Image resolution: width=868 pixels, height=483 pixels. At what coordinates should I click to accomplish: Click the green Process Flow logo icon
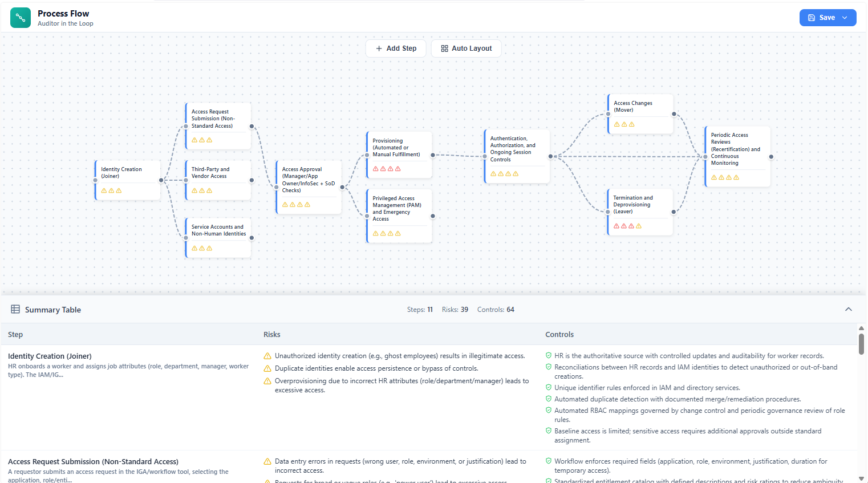(20, 18)
